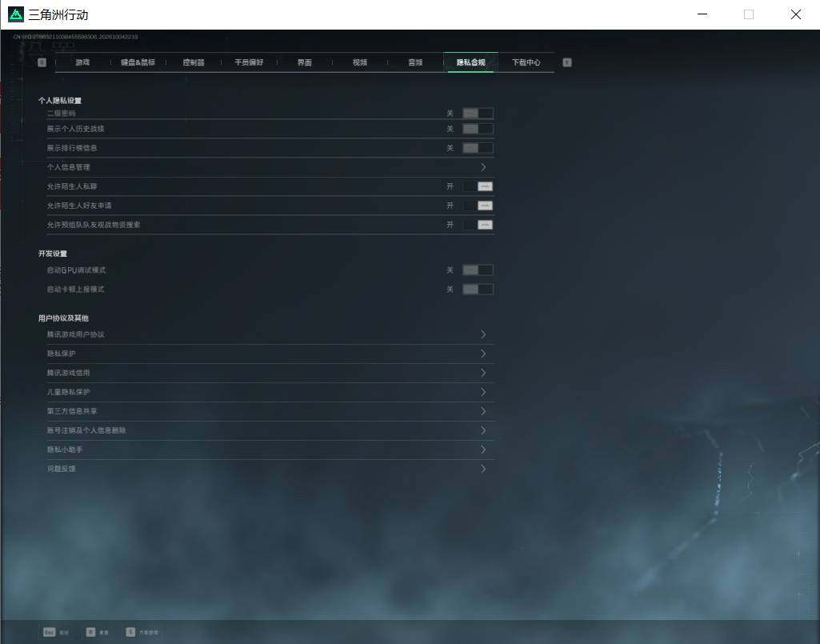Expand 个人信息管理 with its chevron arrow
This screenshot has height=644, width=820.
click(483, 167)
